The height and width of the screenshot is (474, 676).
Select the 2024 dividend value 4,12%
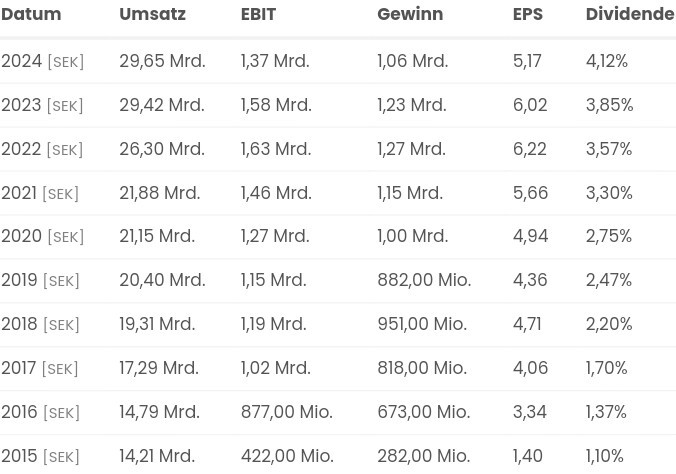click(x=607, y=61)
